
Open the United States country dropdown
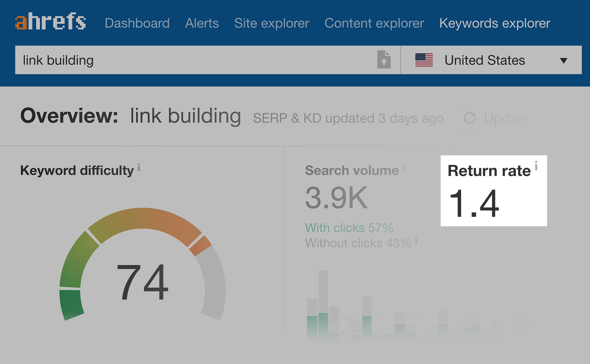pos(491,60)
